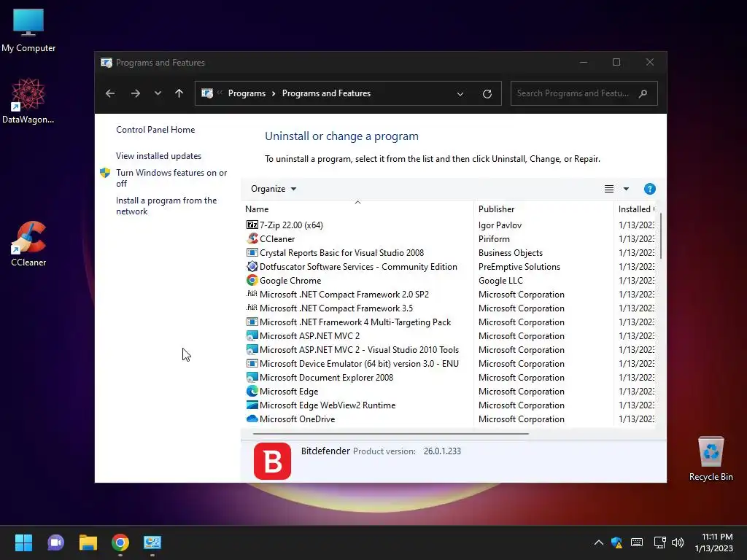Go forward using the forward arrow
747x560 pixels.
coord(135,93)
